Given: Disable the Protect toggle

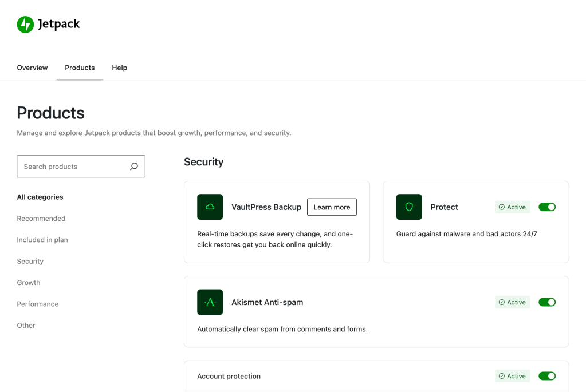Looking at the screenshot, I should pyautogui.click(x=547, y=207).
